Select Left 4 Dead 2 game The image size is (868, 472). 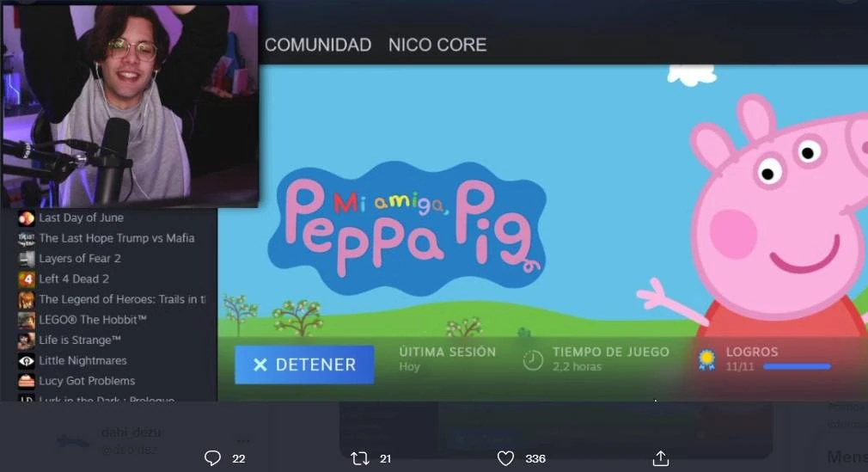[x=74, y=279]
